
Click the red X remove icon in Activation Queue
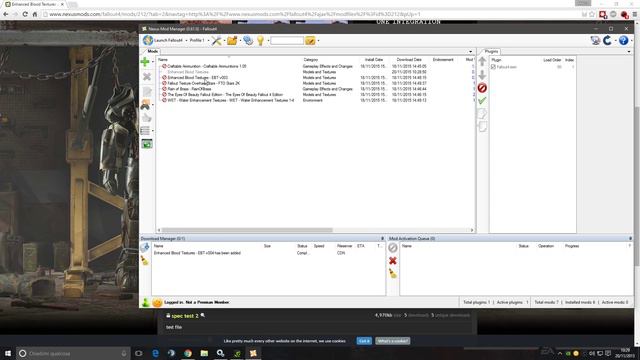393,260
